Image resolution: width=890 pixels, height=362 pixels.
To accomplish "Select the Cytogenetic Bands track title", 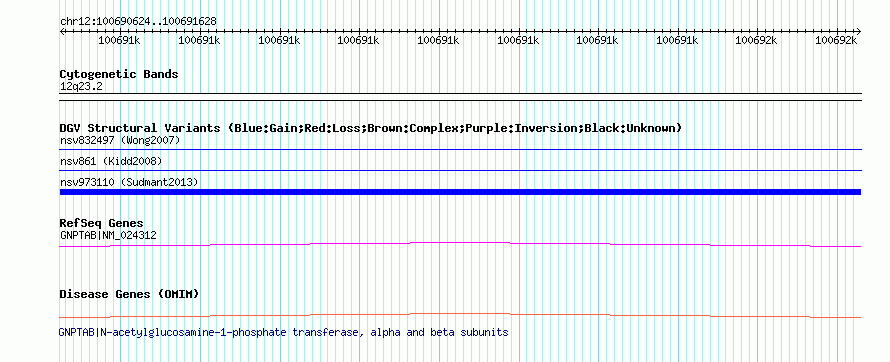I will coord(119,74).
